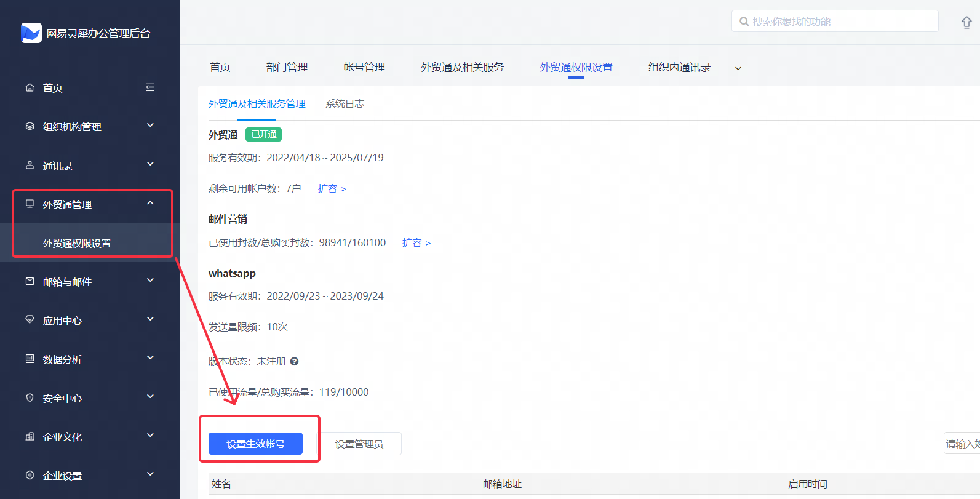The height and width of the screenshot is (499, 980).
Task: Click the 外贸通管理 monitor icon
Action: coord(30,204)
